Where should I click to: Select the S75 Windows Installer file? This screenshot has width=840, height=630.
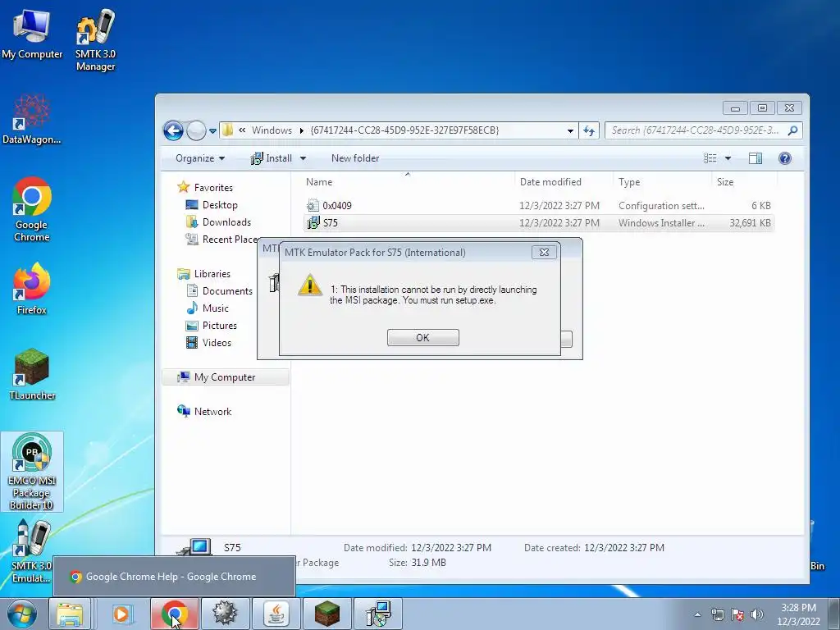pyautogui.click(x=538, y=223)
